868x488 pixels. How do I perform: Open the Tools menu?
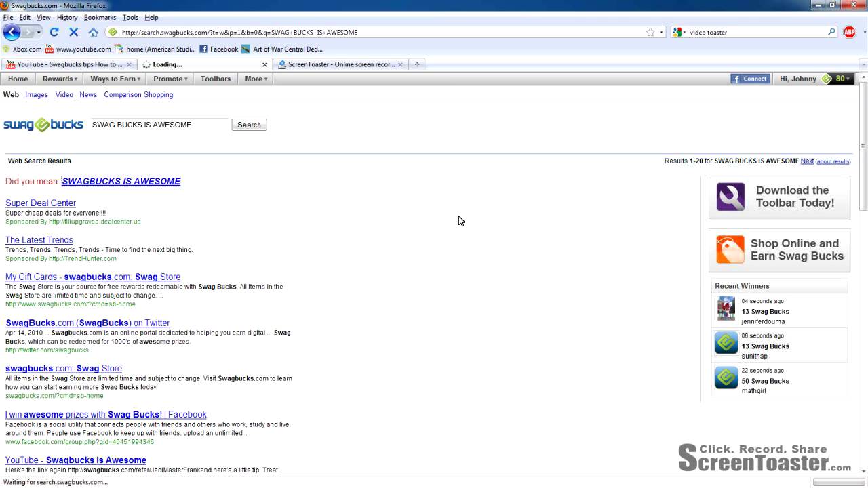click(x=130, y=17)
